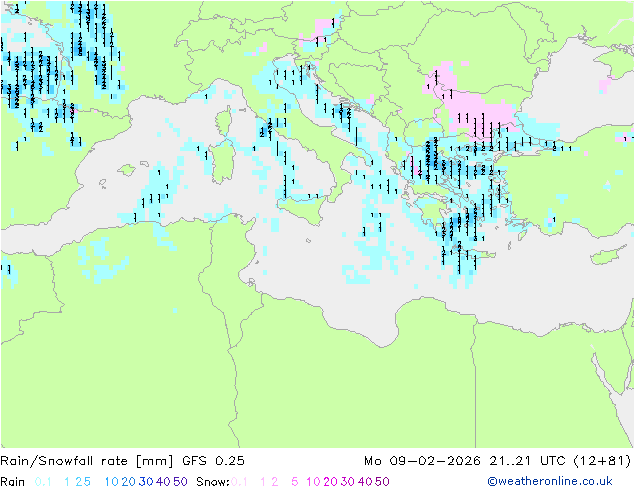Click the snow 0.1 legend value
Screen dimensions: 634x490
239,482
